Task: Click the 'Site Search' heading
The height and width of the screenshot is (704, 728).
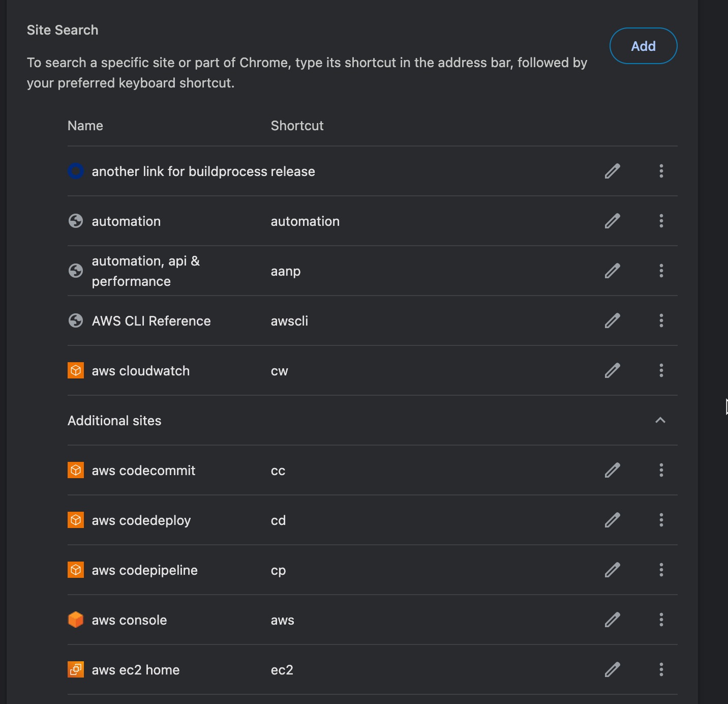Action: pyautogui.click(x=63, y=30)
